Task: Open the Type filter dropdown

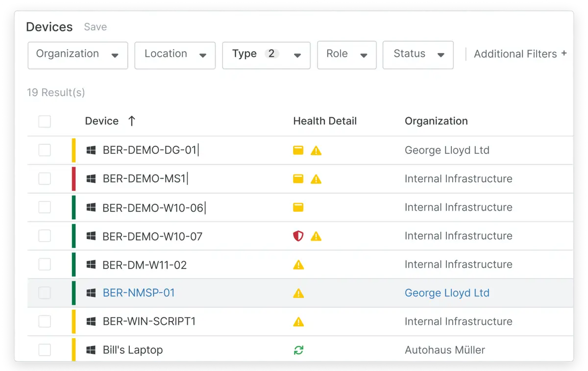Action: tap(266, 55)
